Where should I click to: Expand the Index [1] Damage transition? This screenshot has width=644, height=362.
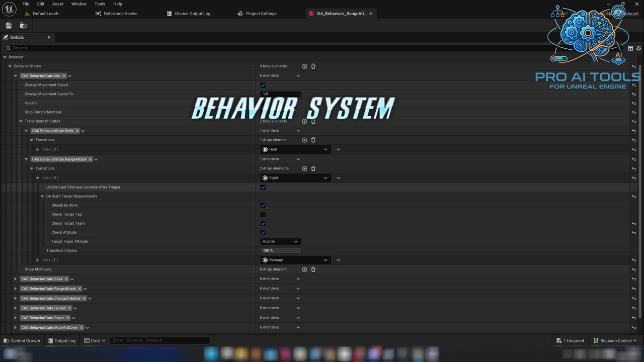pyautogui.click(x=37, y=260)
